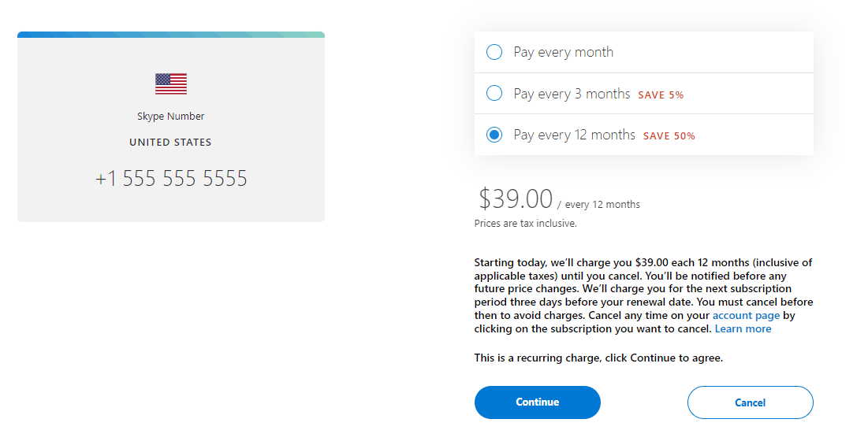
Task: Click the Cancel button
Action: [750, 402]
